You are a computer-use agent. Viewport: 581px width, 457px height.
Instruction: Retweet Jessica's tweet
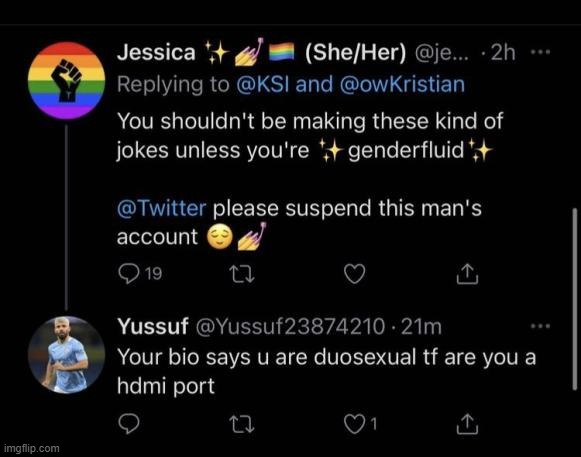(x=242, y=274)
